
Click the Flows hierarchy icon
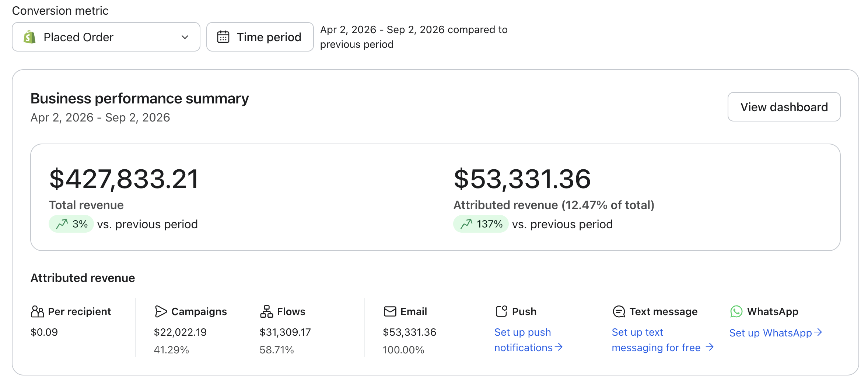point(266,311)
